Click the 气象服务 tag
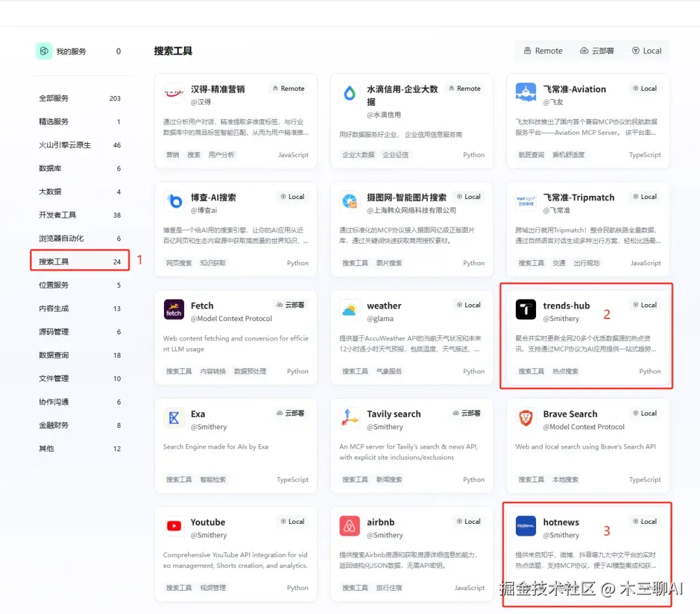700x614 pixels. [389, 372]
